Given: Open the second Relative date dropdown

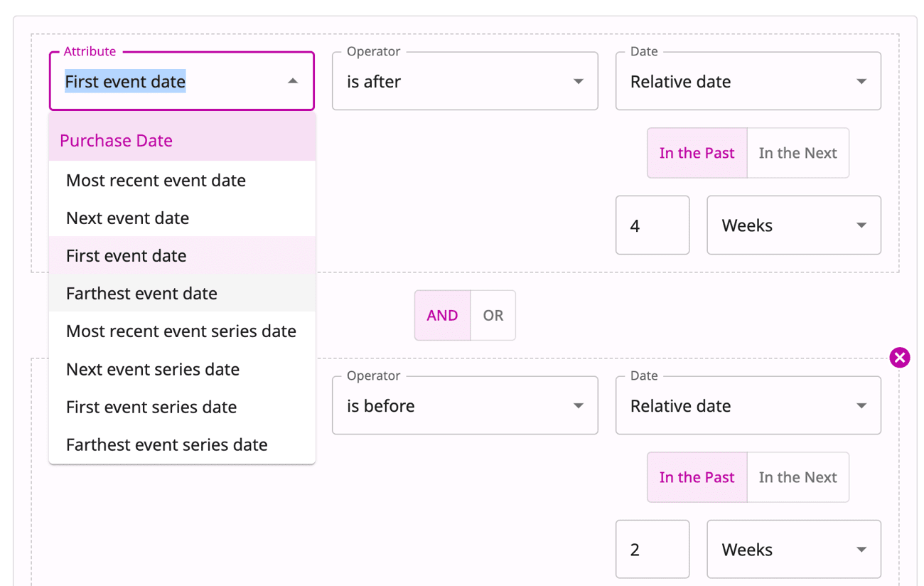Looking at the screenshot, I should pos(748,406).
